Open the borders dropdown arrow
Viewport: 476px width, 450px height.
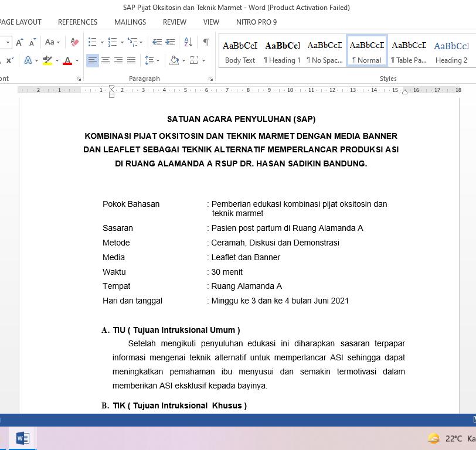(x=203, y=61)
